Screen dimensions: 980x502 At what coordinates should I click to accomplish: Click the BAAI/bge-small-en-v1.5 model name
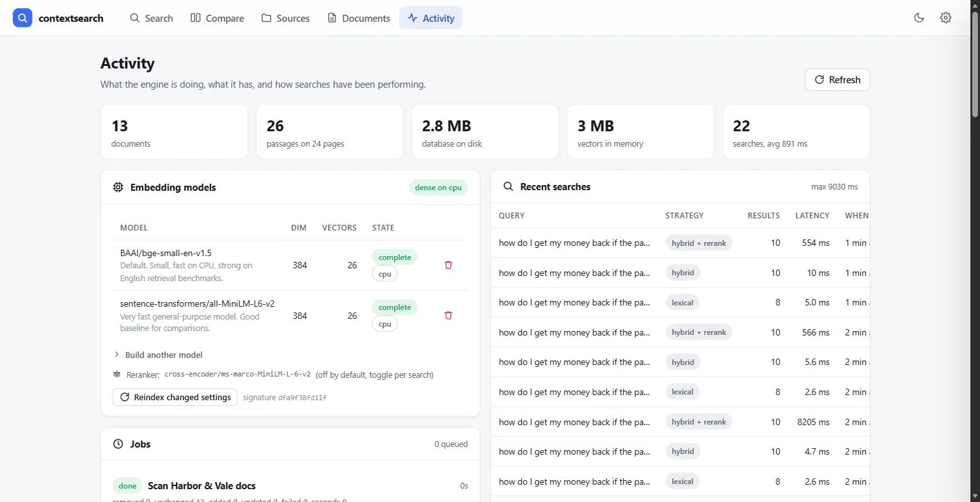coord(166,253)
